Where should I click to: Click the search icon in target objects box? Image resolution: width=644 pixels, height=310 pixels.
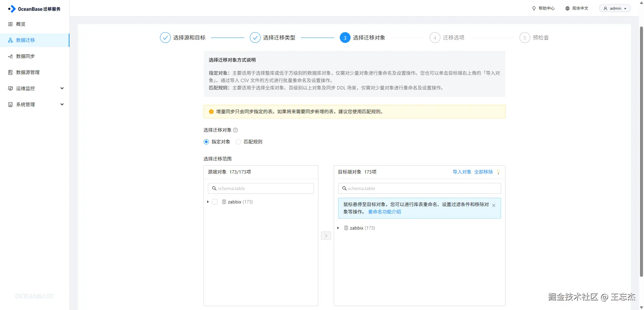(344, 188)
